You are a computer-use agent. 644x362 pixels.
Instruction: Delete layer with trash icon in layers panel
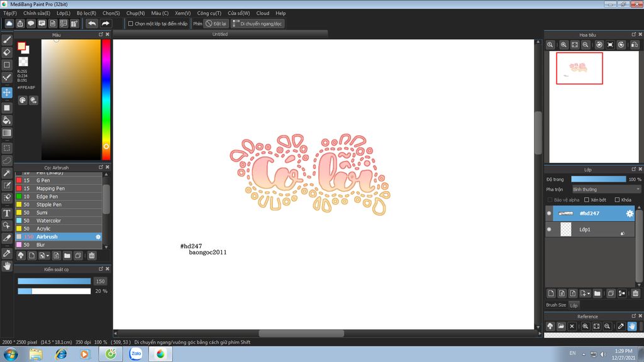pos(635,293)
